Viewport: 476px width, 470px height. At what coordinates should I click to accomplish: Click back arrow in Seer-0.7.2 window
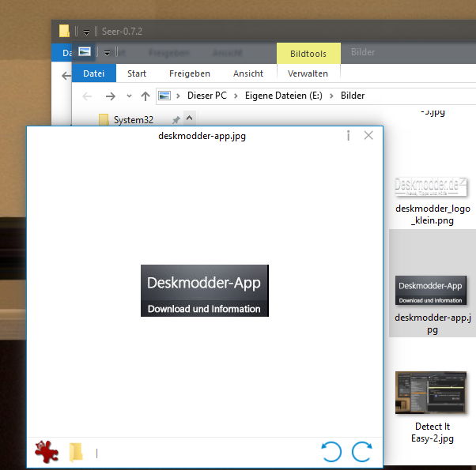click(x=66, y=76)
